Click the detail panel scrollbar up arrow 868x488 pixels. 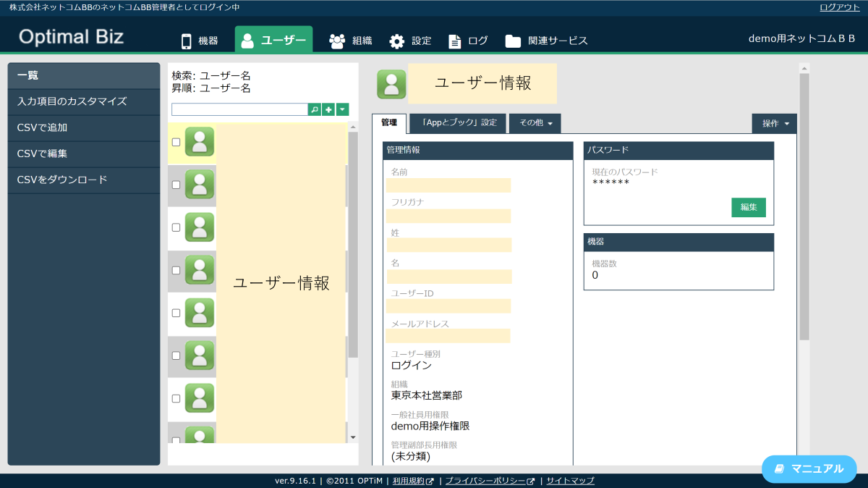coord(804,67)
